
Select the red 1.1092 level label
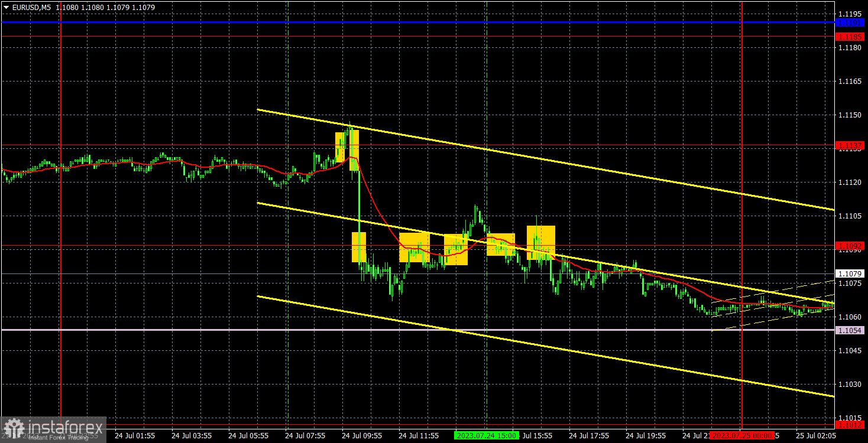pyautogui.click(x=850, y=245)
